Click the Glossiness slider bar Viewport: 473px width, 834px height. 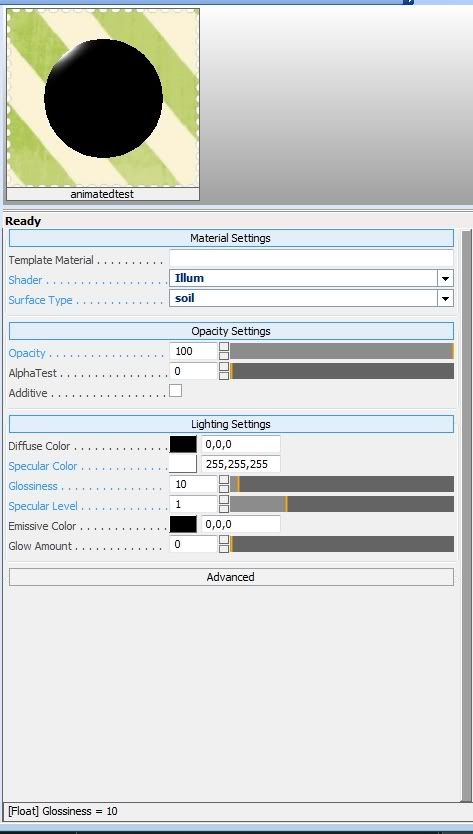(342, 484)
